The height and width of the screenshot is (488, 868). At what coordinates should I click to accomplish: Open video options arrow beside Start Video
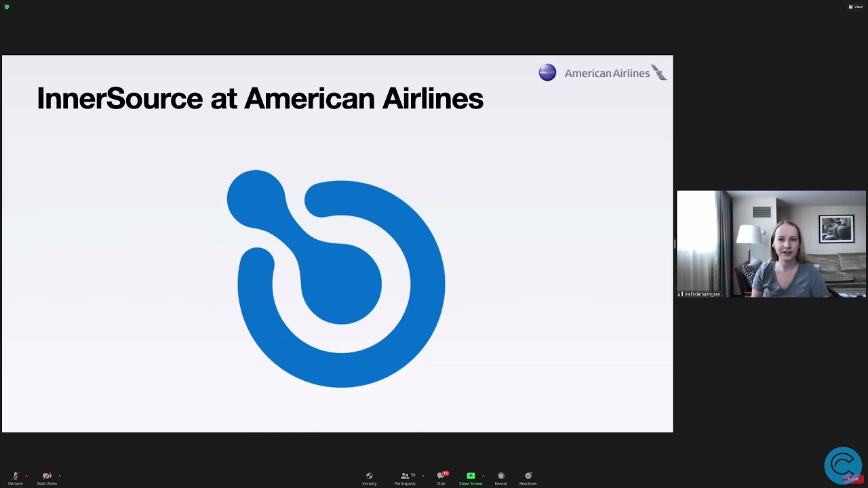(x=60, y=476)
